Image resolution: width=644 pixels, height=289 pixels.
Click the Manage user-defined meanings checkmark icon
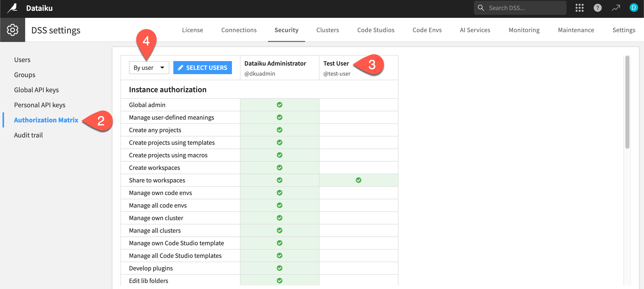[x=279, y=117]
